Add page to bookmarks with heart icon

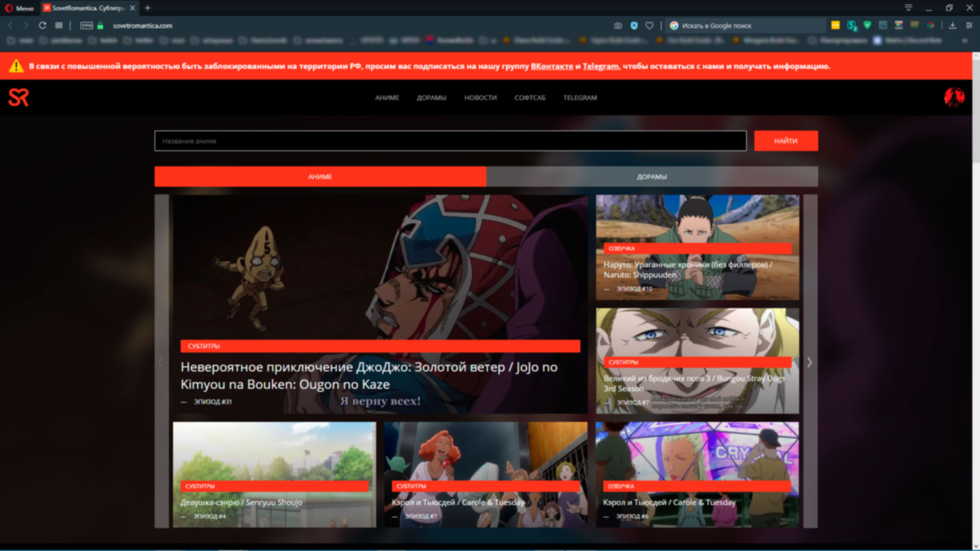click(x=649, y=26)
